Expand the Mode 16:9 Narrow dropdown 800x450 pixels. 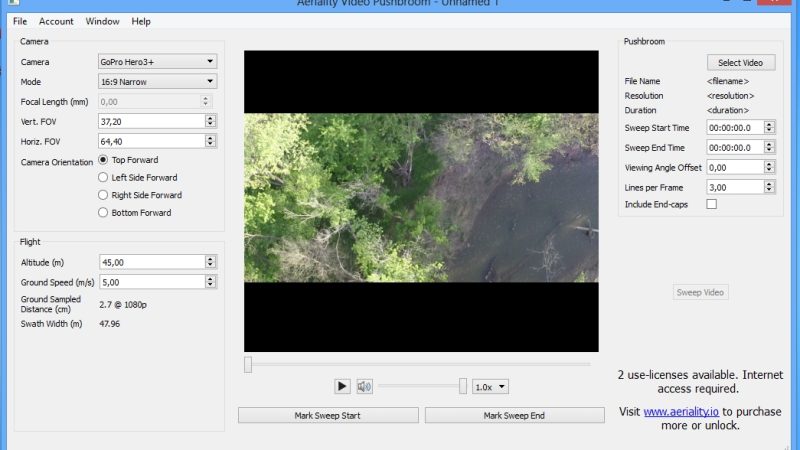click(x=157, y=82)
